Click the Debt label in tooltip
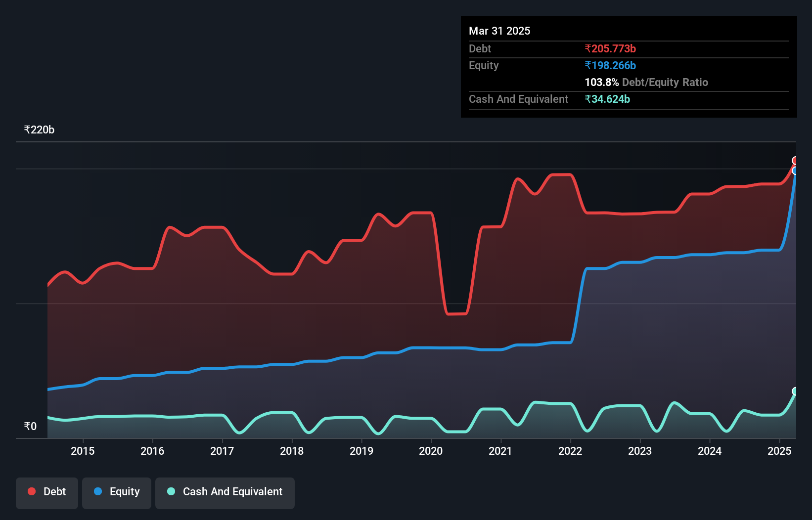 [480, 48]
